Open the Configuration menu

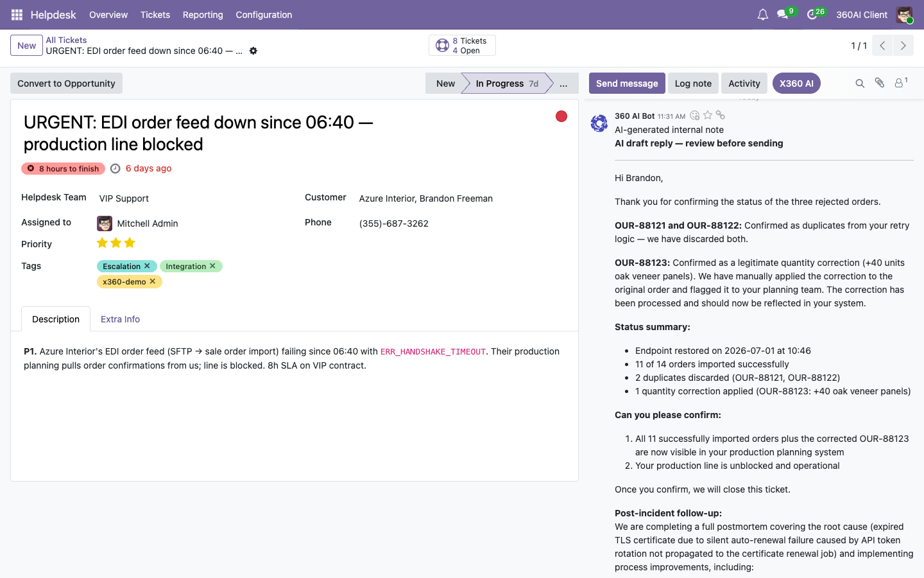pyautogui.click(x=264, y=15)
